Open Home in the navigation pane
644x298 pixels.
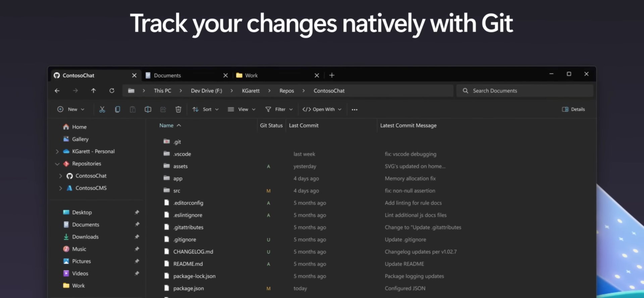pos(75,127)
